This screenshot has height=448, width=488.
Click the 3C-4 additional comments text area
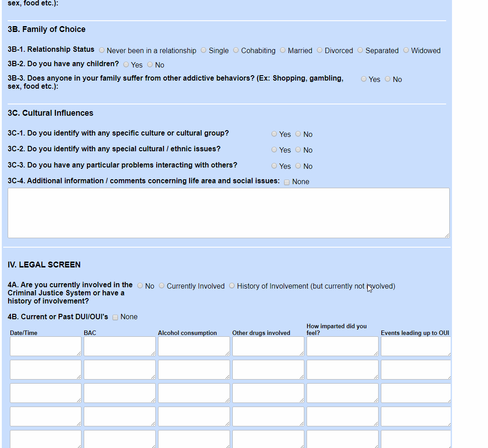228,213
